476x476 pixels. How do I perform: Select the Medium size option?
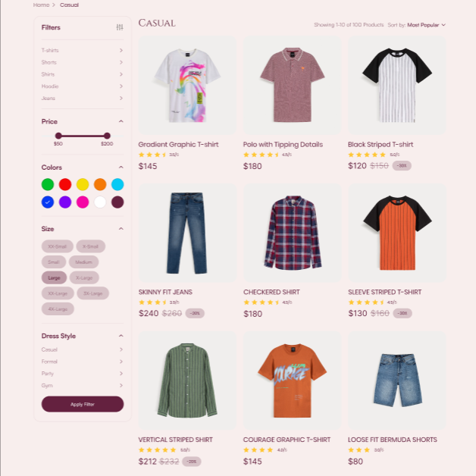coord(84,262)
